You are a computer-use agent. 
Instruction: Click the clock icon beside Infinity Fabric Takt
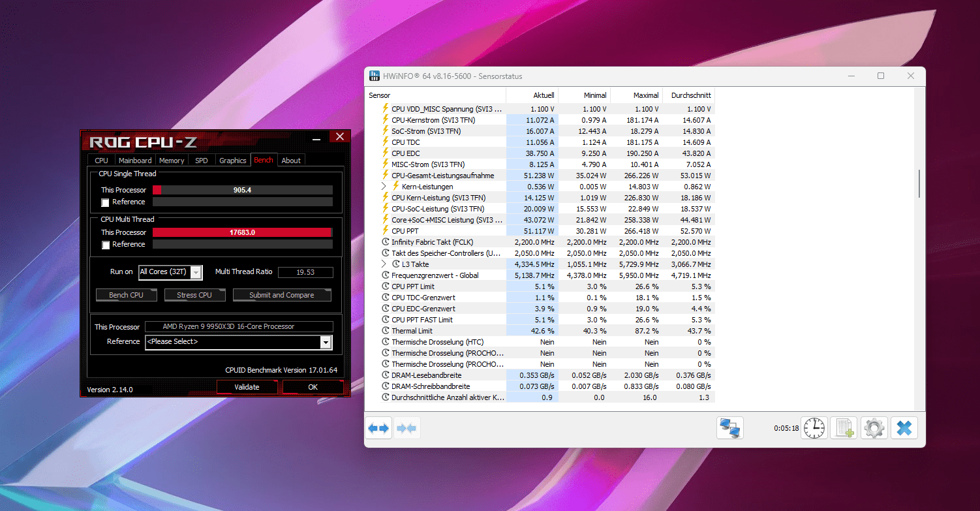click(386, 242)
